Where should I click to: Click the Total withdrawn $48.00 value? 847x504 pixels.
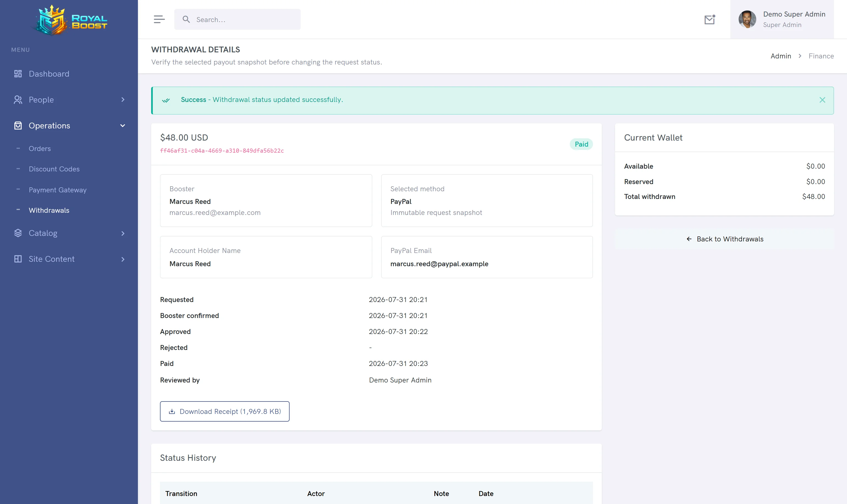[x=813, y=197]
